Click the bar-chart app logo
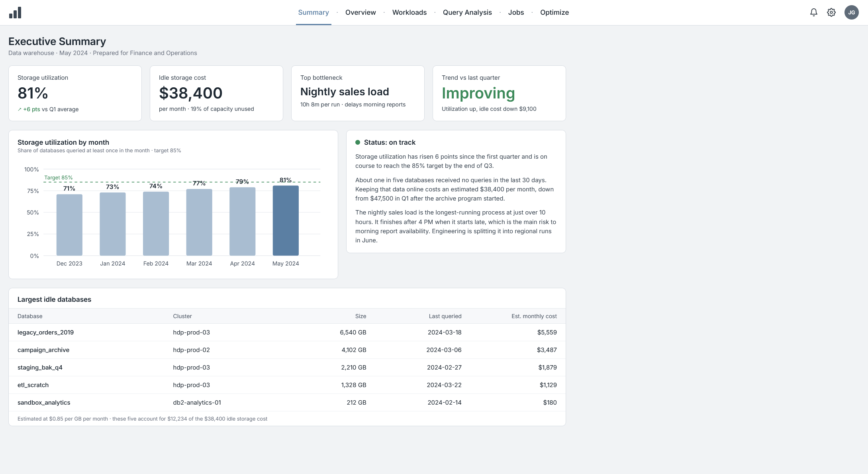The width and height of the screenshot is (868, 474). point(15,13)
